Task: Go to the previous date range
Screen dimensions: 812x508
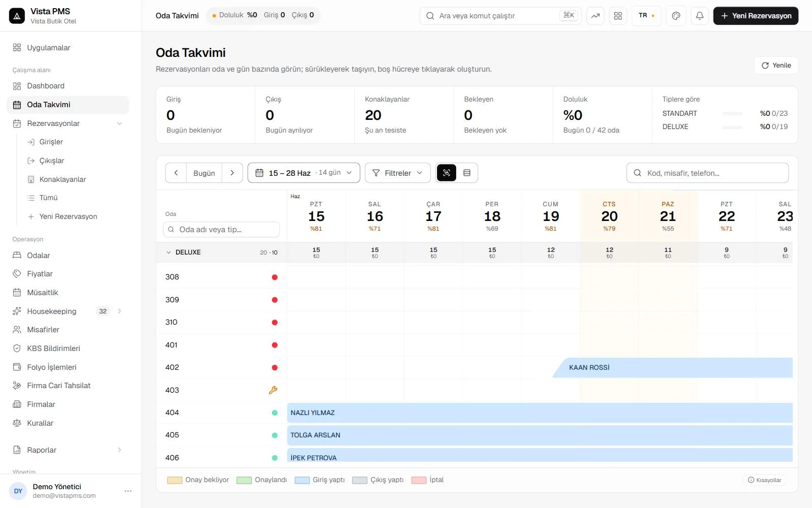Action: pyautogui.click(x=176, y=173)
